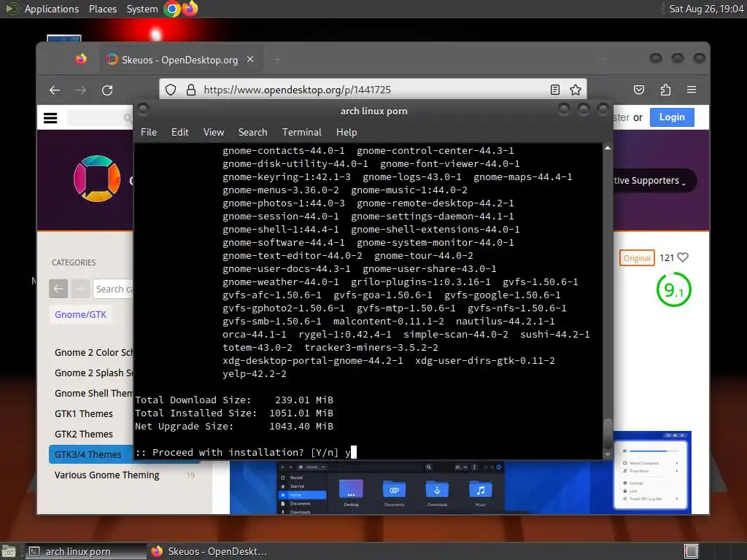Open Gnome Shell Themes category
The height and width of the screenshot is (560, 747).
coord(94,393)
